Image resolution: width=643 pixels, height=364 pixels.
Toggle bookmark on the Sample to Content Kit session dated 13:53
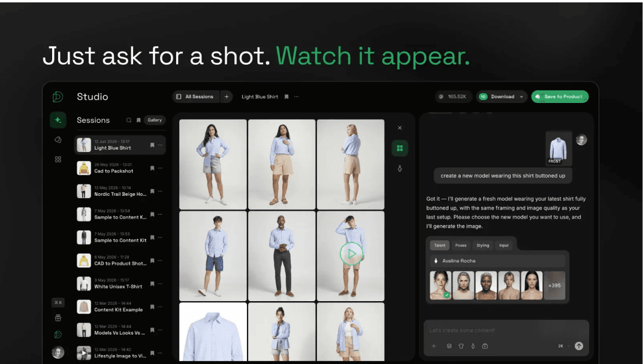(x=152, y=237)
